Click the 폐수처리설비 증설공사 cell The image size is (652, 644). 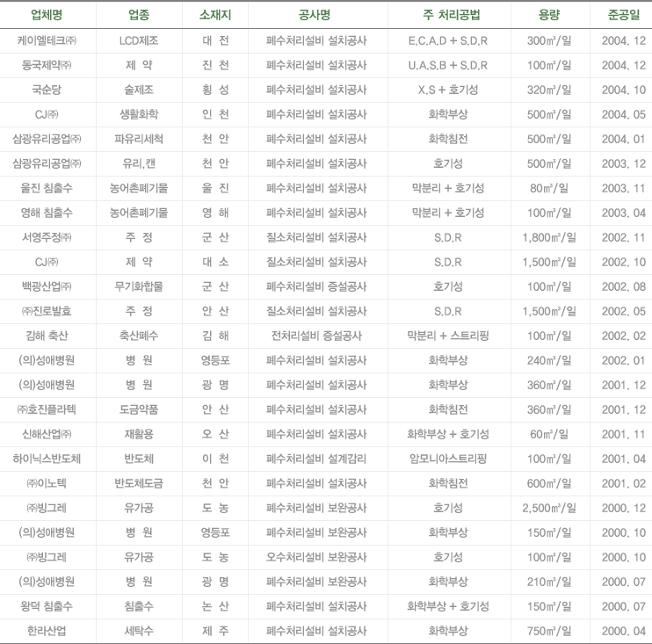pos(316,286)
